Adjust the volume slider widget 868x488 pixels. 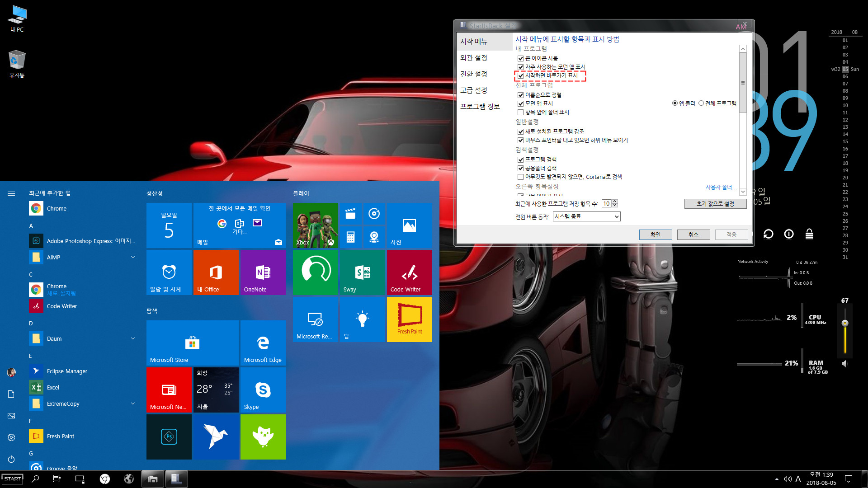844,323
